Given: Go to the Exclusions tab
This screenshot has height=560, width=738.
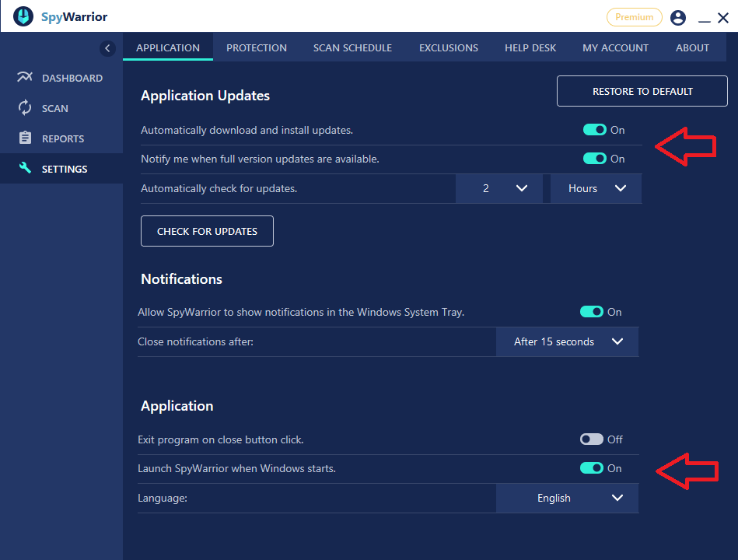Looking at the screenshot, I should pos(449,47).
